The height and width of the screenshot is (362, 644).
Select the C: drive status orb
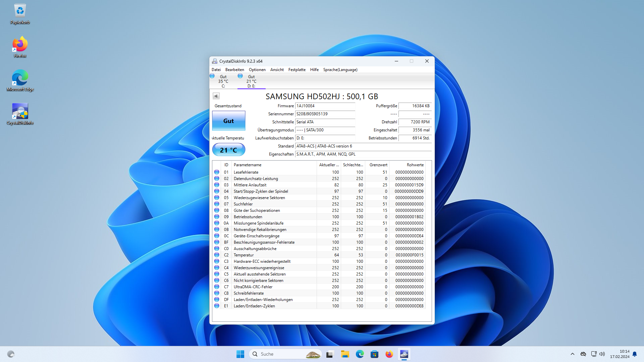click(x=212, y=76)
